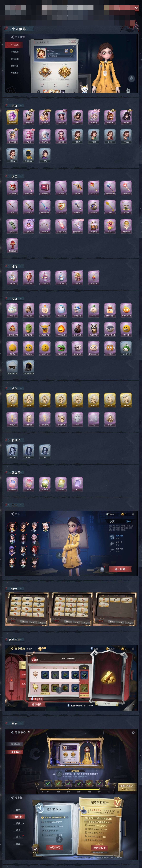142x868 pixels.
Task: Click the 豪华进阶 upgrade button
Action: tap(37, 704)
